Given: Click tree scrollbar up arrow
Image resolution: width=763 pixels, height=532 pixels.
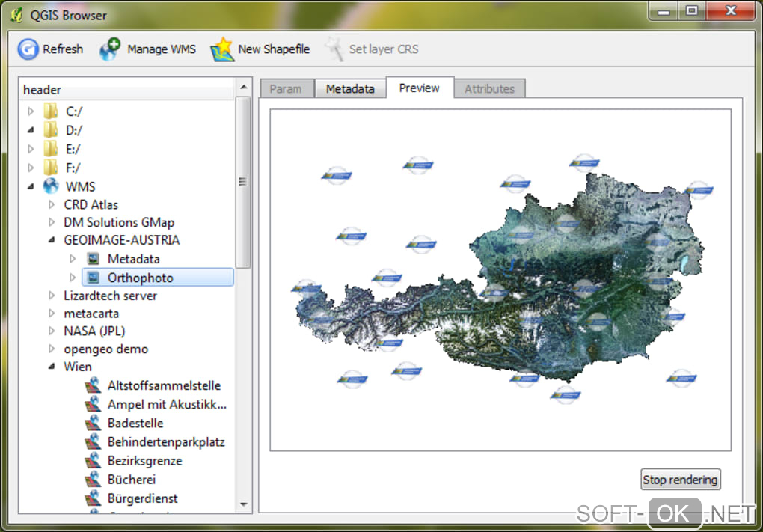Looking at the screenshot, I should click(x=244, y=87).
